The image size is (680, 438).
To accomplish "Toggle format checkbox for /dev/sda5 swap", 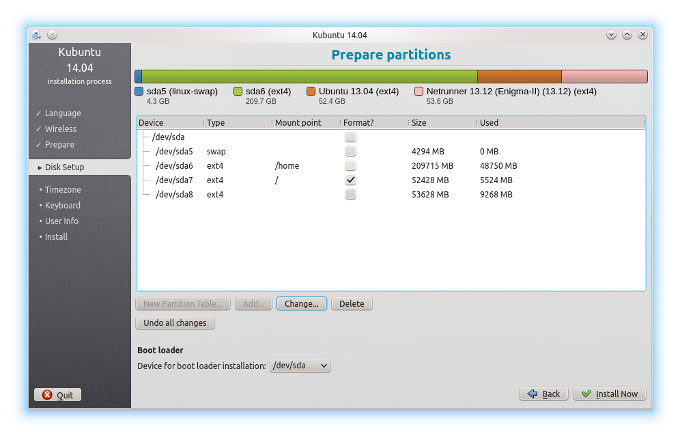I will (x=350, y=151).
